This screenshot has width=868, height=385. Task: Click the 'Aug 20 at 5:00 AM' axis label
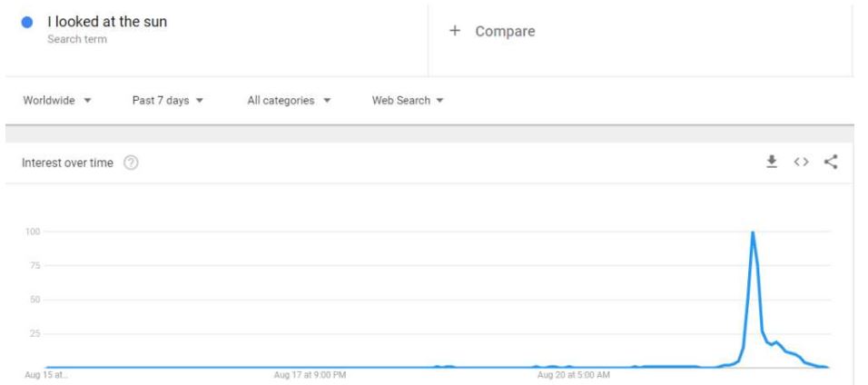coord(573,374)
